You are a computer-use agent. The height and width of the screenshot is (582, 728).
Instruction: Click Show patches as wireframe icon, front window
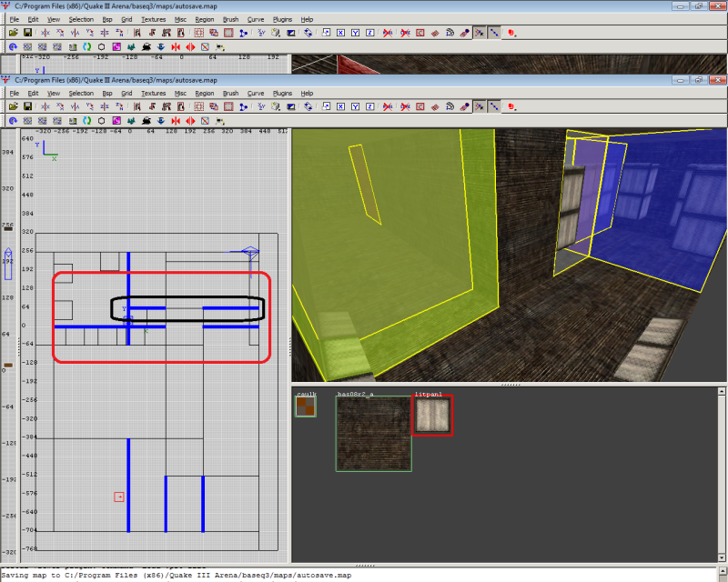(435, 106)
